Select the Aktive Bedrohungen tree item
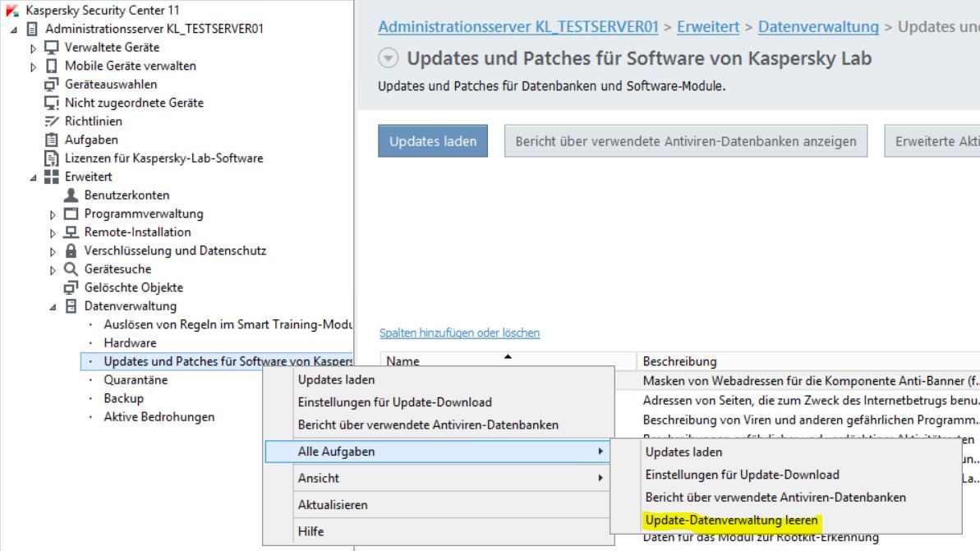 click(x=159, y=416)
